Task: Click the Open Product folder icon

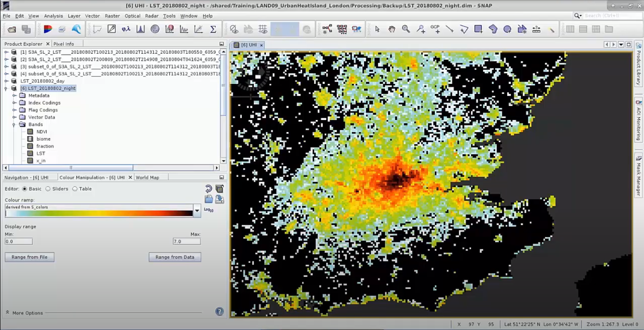Action: pyautogui.click(x=12, y=29)
